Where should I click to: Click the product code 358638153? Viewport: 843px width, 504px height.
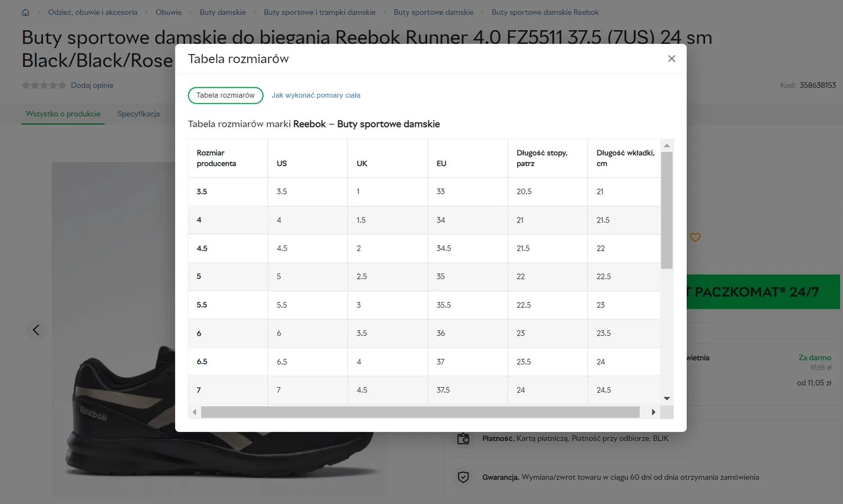pyautogui.click(x=818, y=85)
